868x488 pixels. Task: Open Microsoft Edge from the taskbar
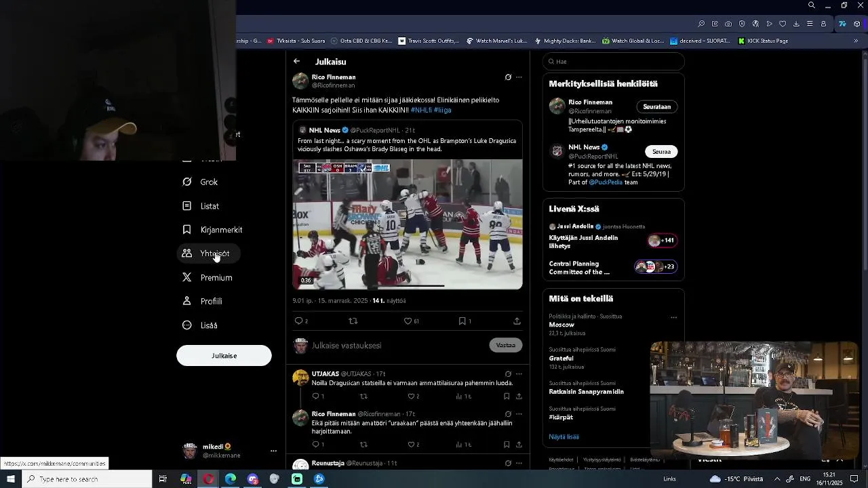click(231, 479)
